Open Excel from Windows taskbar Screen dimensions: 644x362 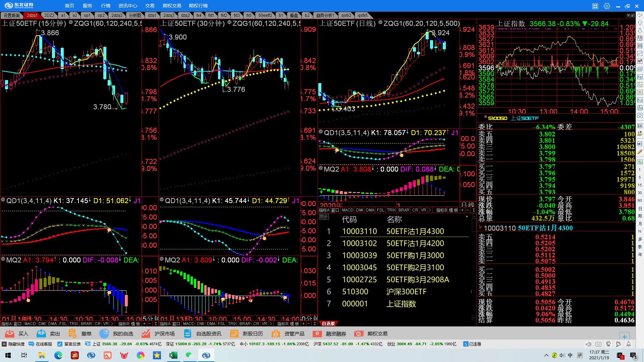(x=173, y=355)
